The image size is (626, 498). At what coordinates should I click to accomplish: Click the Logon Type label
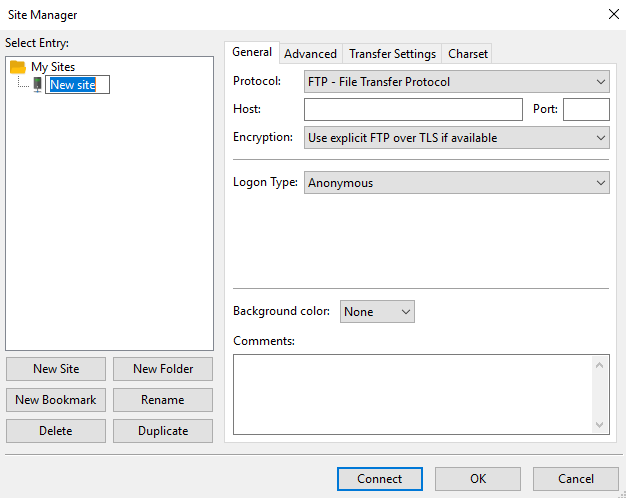[265, 182]
